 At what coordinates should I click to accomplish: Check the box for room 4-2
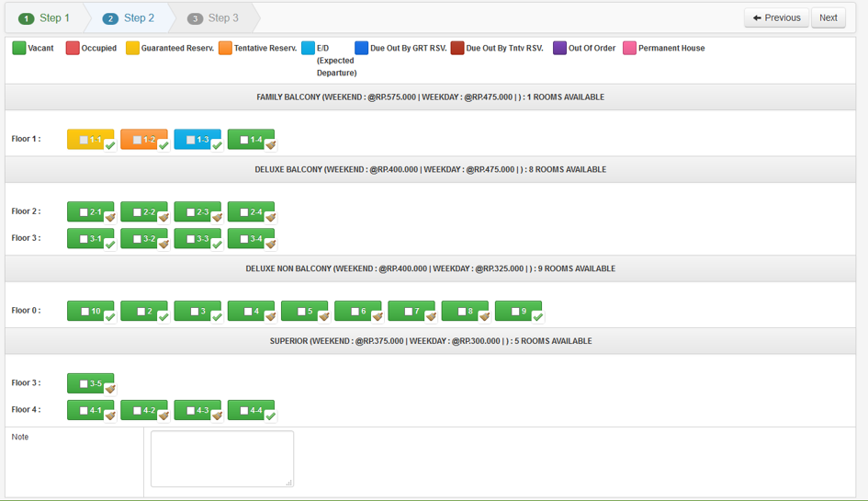(x=137, y=411)
